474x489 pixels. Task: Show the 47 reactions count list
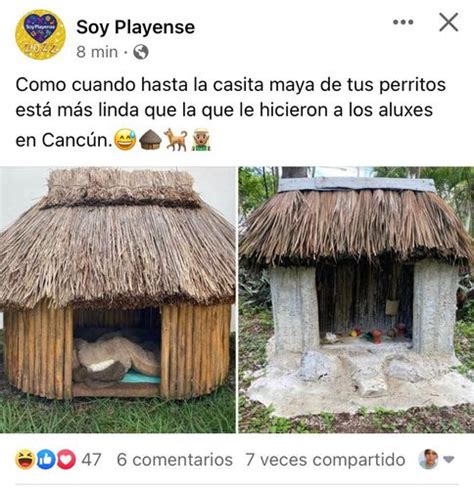tap(91, 460)
